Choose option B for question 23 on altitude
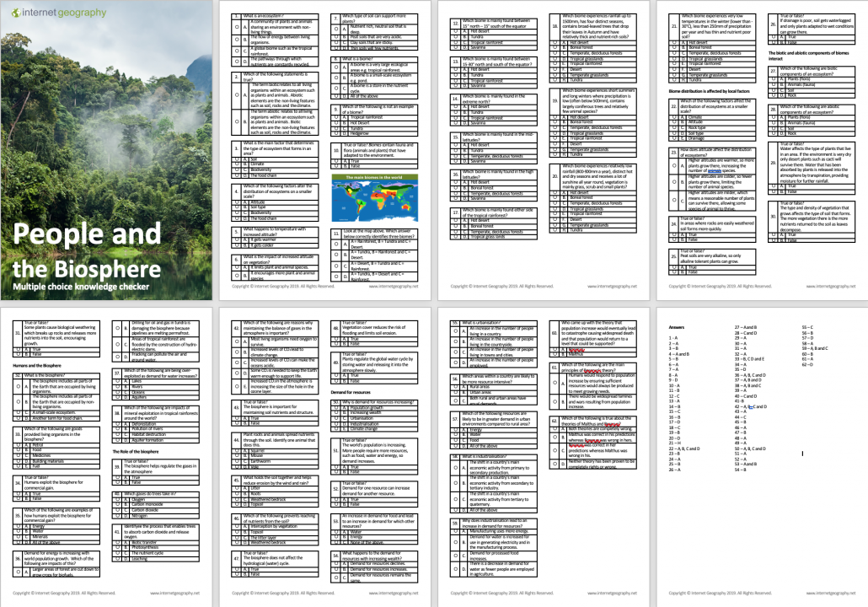The image size is (868, 607). [x=674, y=181]
